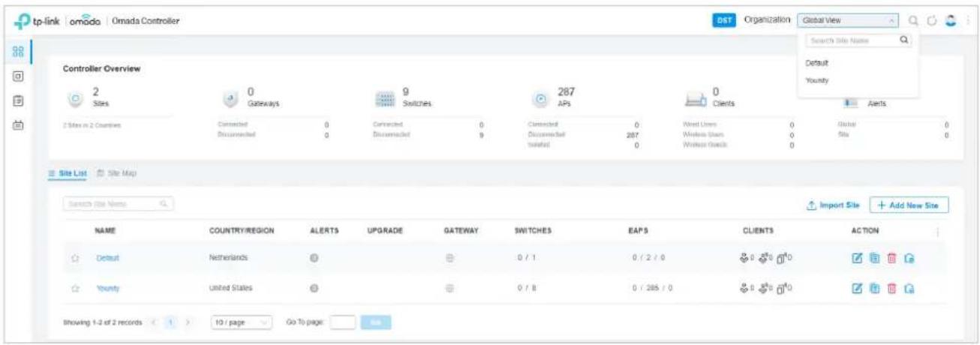Click the APs icon in Controller Overview
980x345 pixels.
[x=540, y=98]
